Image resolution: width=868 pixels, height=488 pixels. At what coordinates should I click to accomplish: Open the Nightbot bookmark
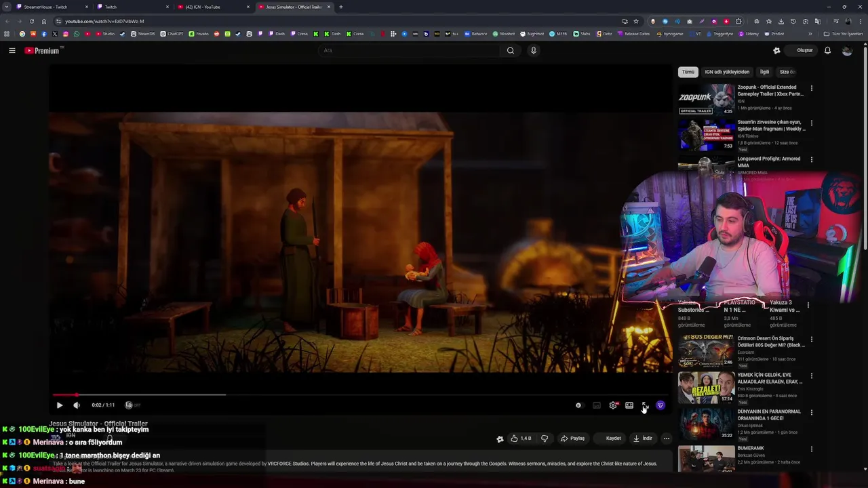532,34
